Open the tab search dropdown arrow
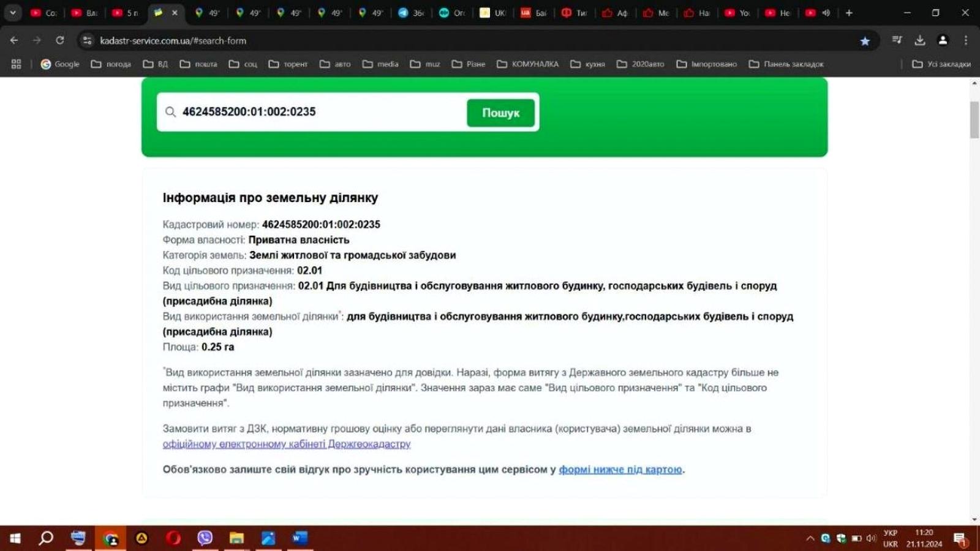Image resolution: width=980 pixels, height=551 pixels. 13,13
